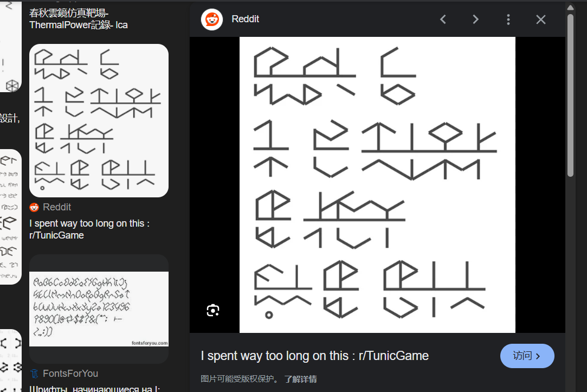Click the Reddit logo in the preview header

212,20
